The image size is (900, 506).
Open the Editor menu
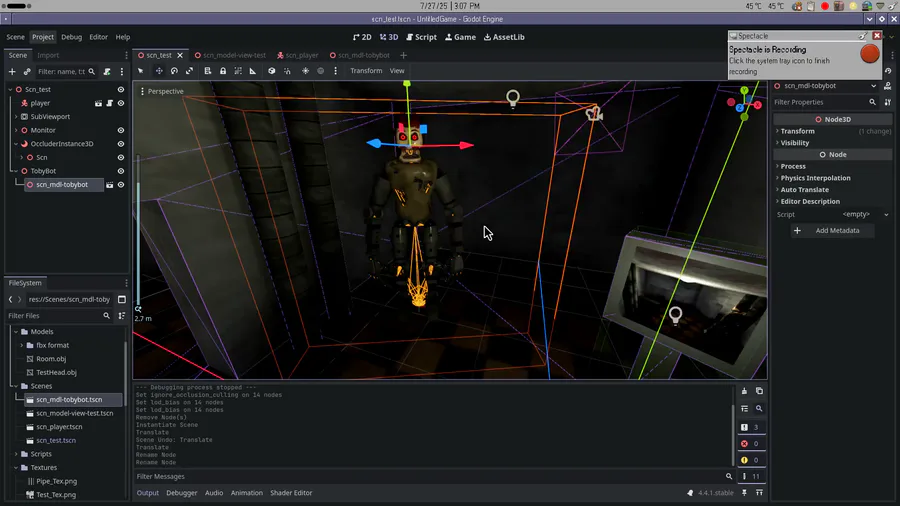pyautogui.click(x=98, y=37)
